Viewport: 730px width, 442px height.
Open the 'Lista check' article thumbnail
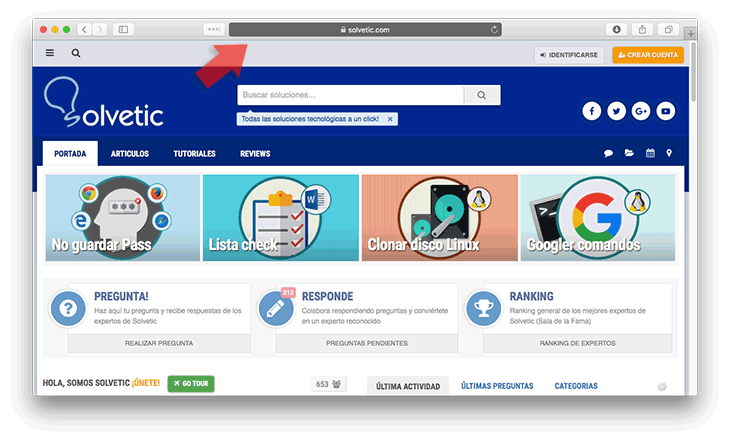click(281, 218)
